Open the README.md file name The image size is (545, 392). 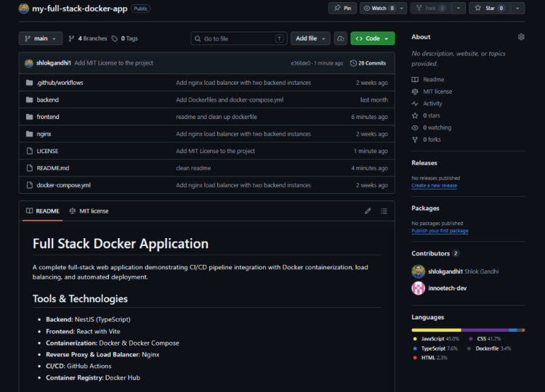click(x=53, y=168)
